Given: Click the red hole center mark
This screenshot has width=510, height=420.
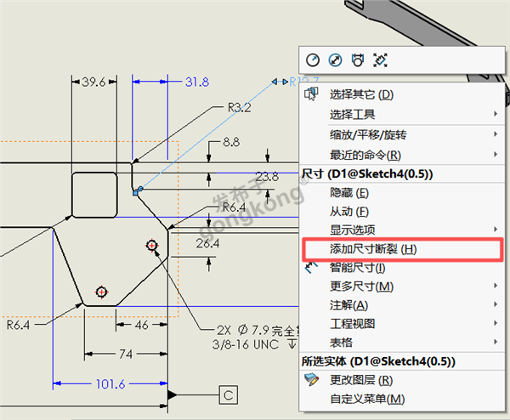Looking at the screenshot, I should pyautogui.click(x=152, y=246).
